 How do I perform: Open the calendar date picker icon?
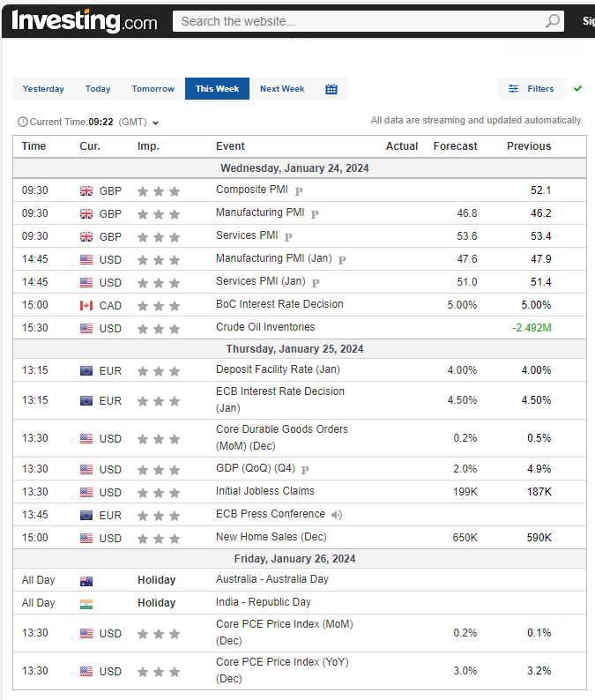pos(331,89)
